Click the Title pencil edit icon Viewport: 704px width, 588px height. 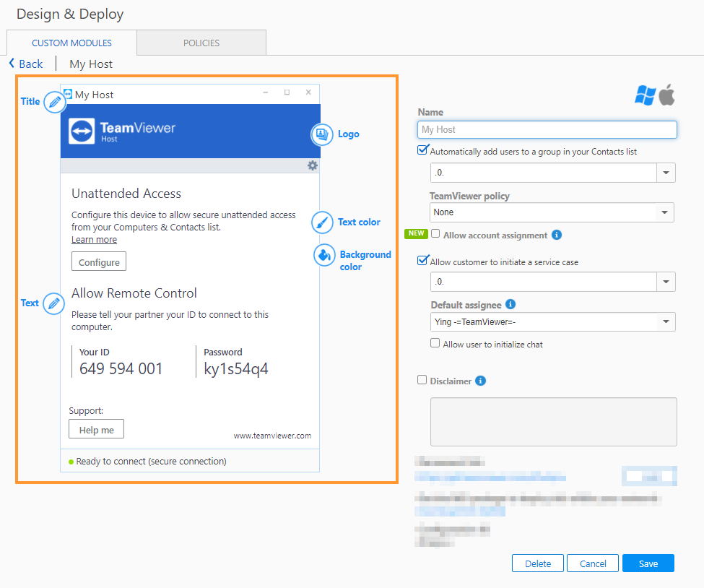(x=54, y=102)
